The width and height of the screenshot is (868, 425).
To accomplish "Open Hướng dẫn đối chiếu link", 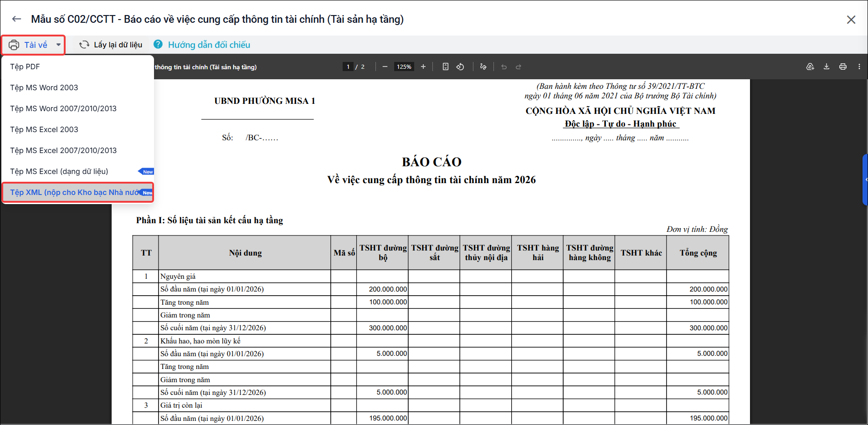I will [209, 45].
